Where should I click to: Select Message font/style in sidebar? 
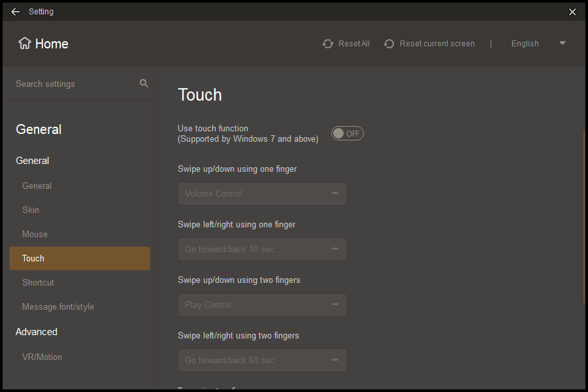(58, 306)
